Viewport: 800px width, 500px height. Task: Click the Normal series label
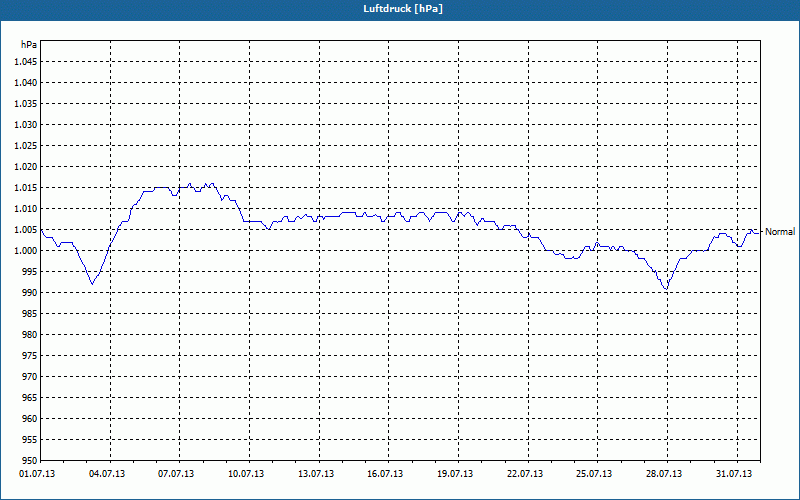780,232
